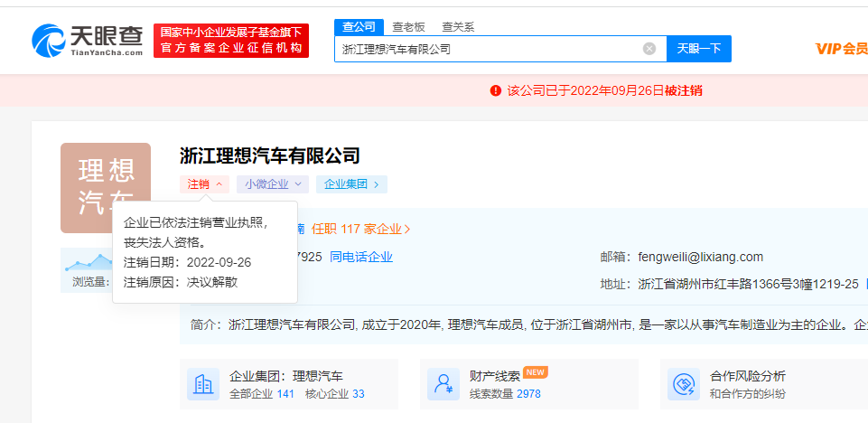Click the 企业集团：理想汽车 card title
The height and width of the screenshot is (423, 868).
pos(286,377)
